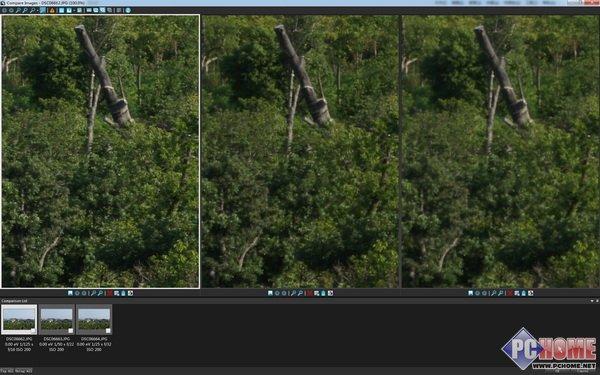The image size is (600, 375).
Task: Open the Comparison List panel dropdown arrow
Action: [592, 301]
